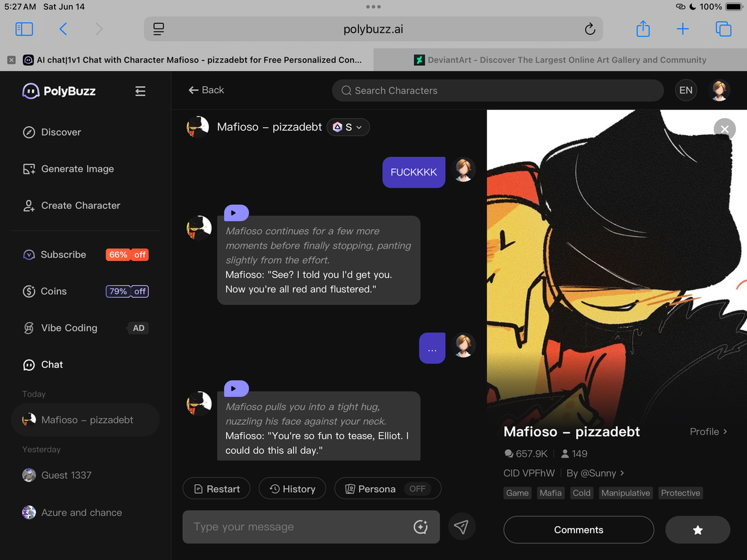
Task: Switch to the DeviantArt tab
Action: (x=560, y=60)
